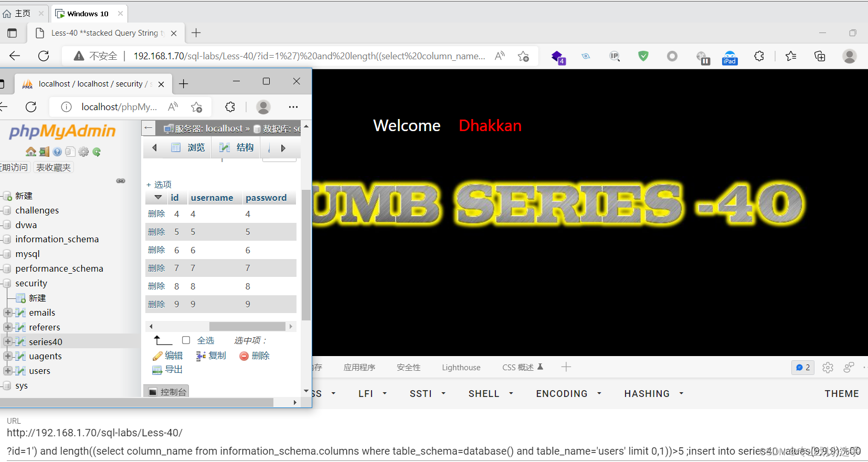Image resolution: width=868 pixels, height=462 pixels.
Task: Select the dvwa database in the tree
Action: 26,225
